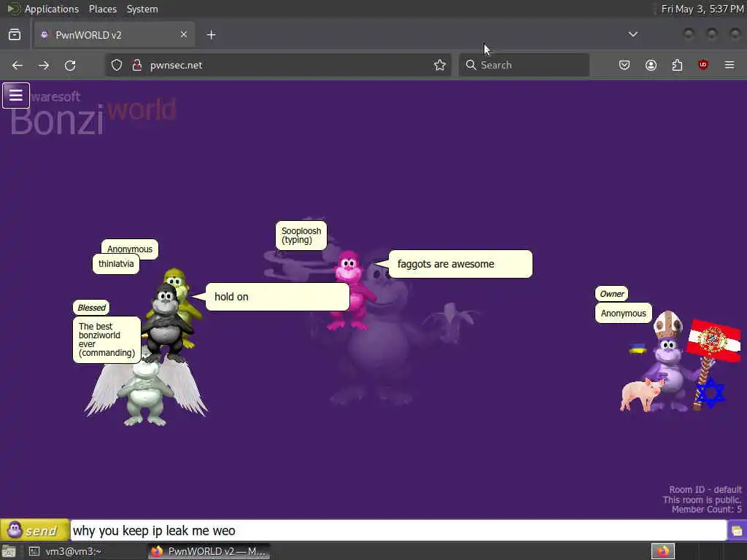747x560 pixels.
Task: Focus the chat message input field
Action: 398,531
